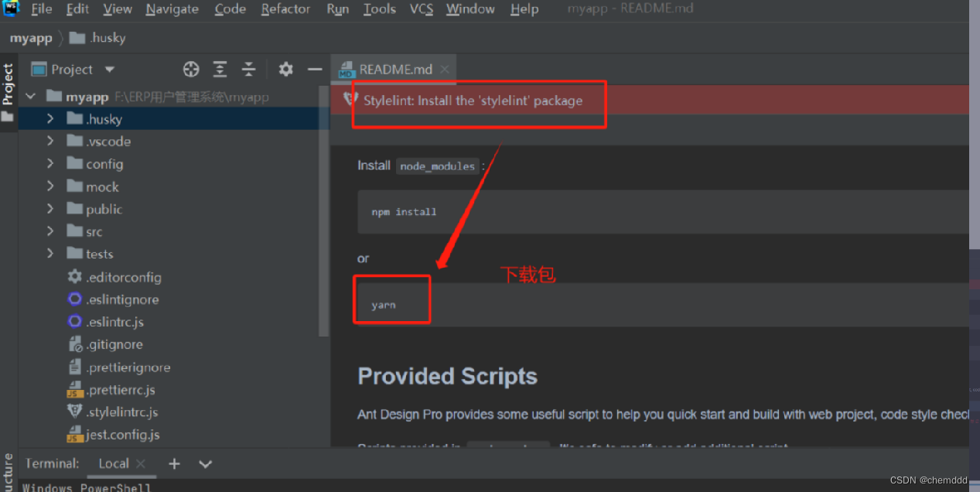Expand the public folder
This screenshot has height=492, width=980.
click(50, 209)
